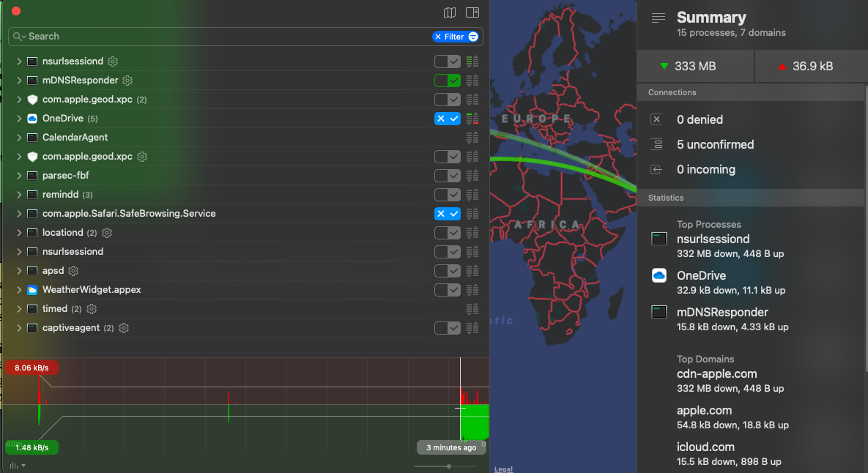Click the incoming connections icon

656,169
